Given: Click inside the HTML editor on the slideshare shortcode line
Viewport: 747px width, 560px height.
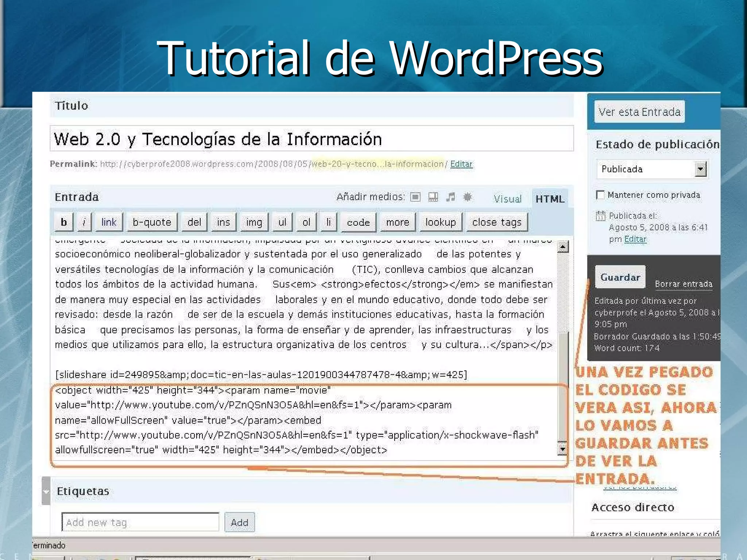Looking at the screenshot, I should click(261, 375).
